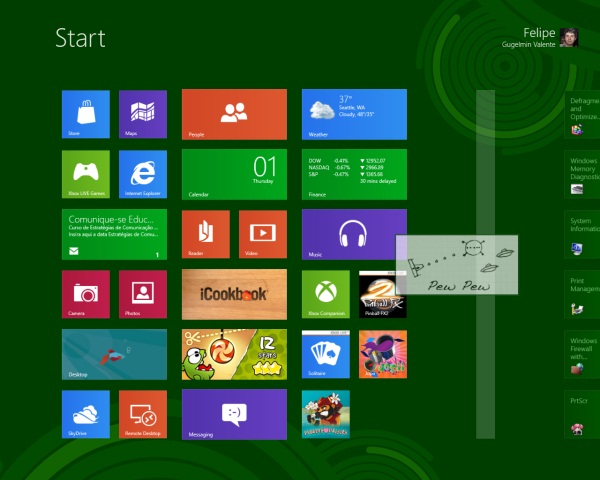The width and height of the screenshot is (600, 480).
Task: Open Defragment and Optimize tile
Action: (x=582, y=114)
